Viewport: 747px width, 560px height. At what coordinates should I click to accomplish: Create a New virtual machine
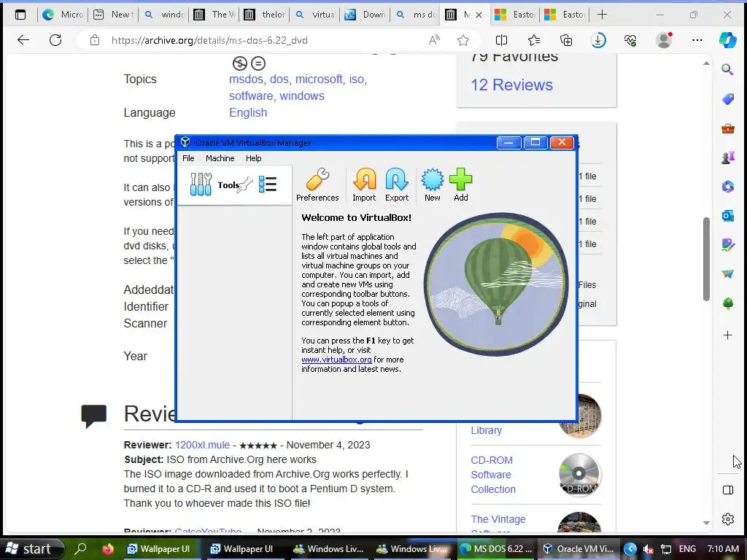coord(432,184)
